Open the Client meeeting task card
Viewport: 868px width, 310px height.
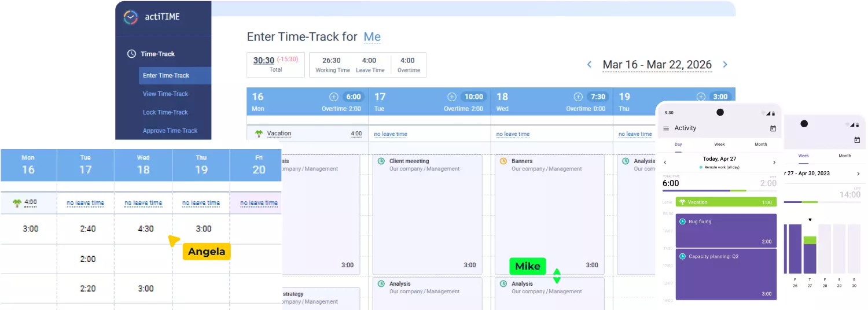click(427, 215)
